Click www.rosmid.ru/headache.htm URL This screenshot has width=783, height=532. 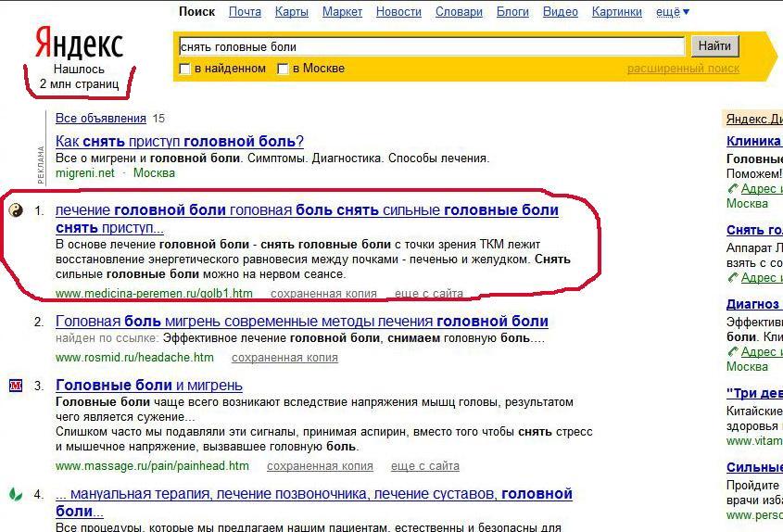point(135,358)
